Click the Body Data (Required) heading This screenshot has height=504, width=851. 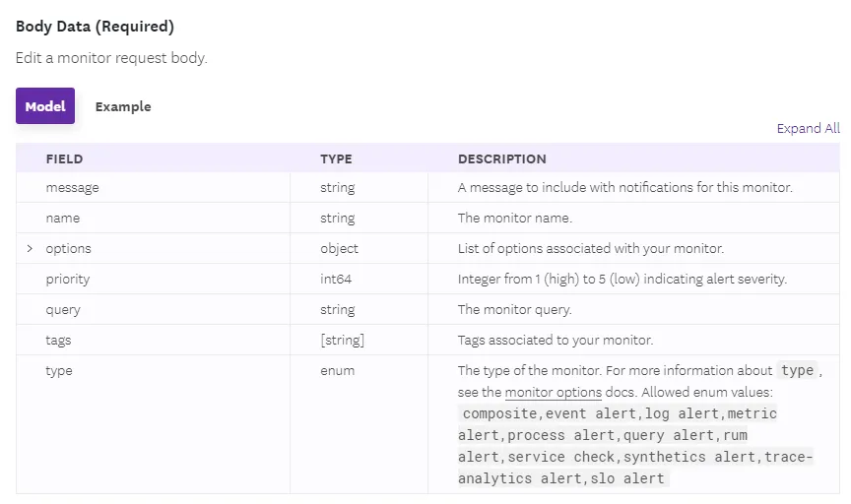pos(95,27)
